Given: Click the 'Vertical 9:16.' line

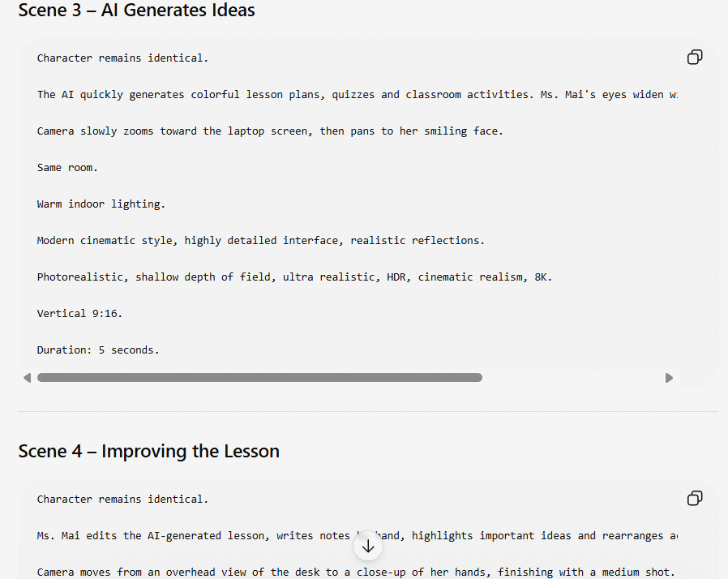Looking at the screenshot, I should 79,313.
